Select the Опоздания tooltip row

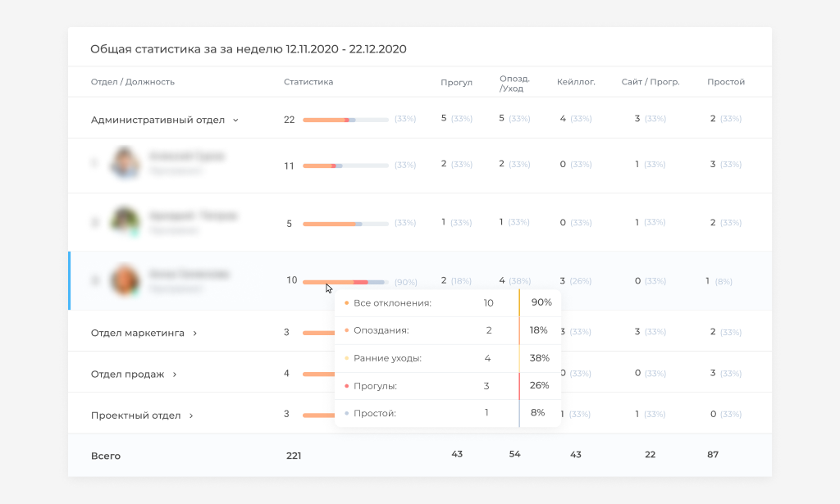click(447, 330)
